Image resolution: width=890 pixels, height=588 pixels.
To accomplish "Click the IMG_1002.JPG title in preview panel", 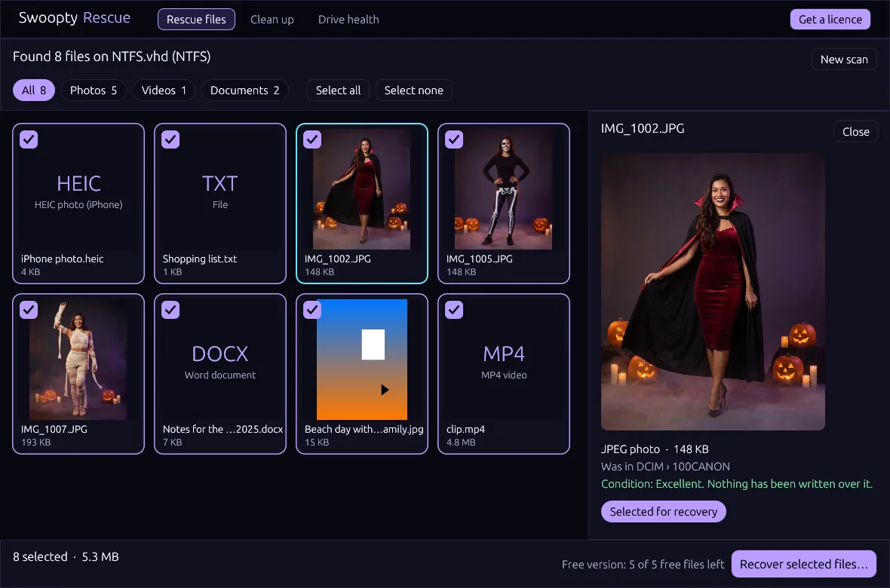I will pos(643,128).
